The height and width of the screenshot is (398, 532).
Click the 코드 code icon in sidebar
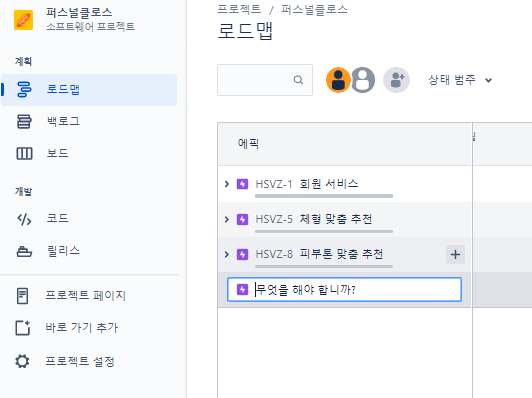[24, 220]
